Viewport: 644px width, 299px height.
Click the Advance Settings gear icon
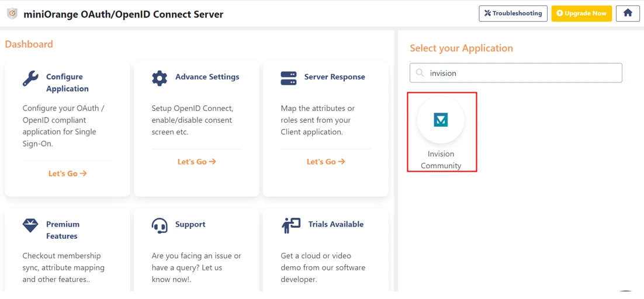pos(160,78)
